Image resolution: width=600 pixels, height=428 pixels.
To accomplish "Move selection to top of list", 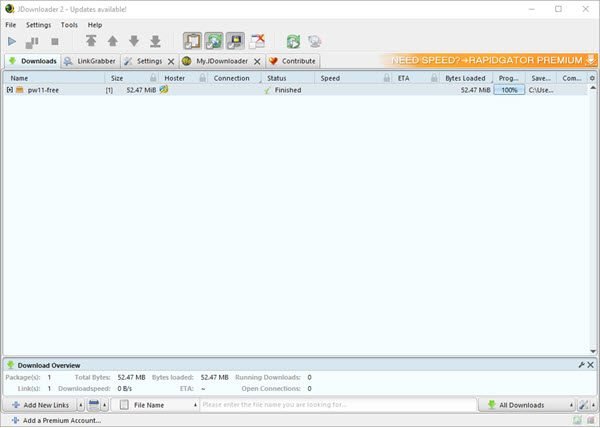I will [91, 41].
